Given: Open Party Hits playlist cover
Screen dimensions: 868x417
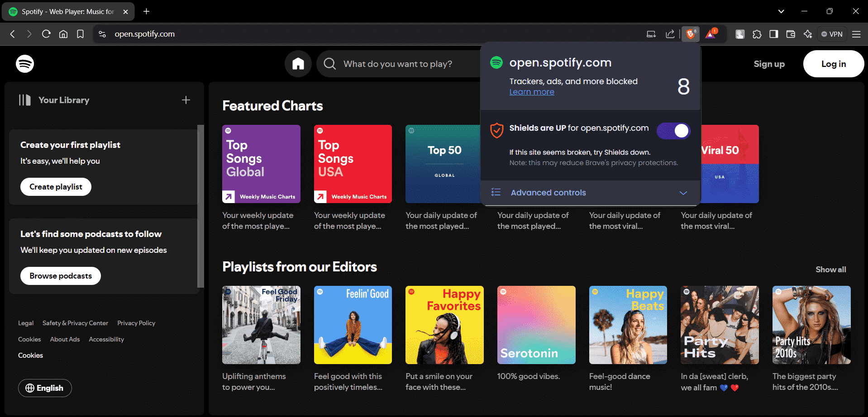Looking at the screenshot, I should pyautogui.click(x=720, y=325).
